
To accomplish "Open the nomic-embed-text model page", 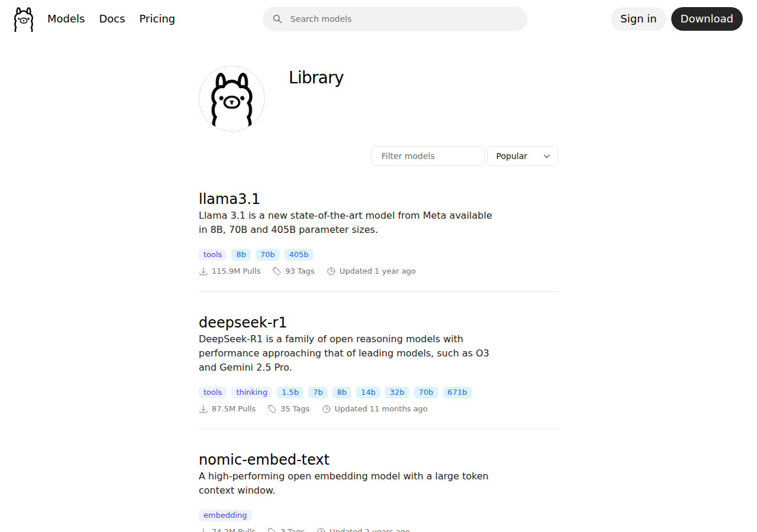I will point(264,459).
